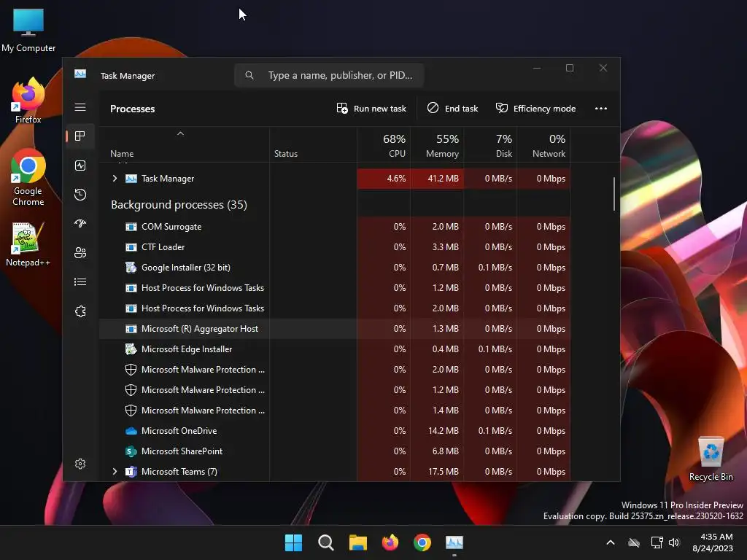Image resolution: width=747 pixels, height=560 pixels.
Task: Click the Microsoft SharePoint icon
Action: 131,451
